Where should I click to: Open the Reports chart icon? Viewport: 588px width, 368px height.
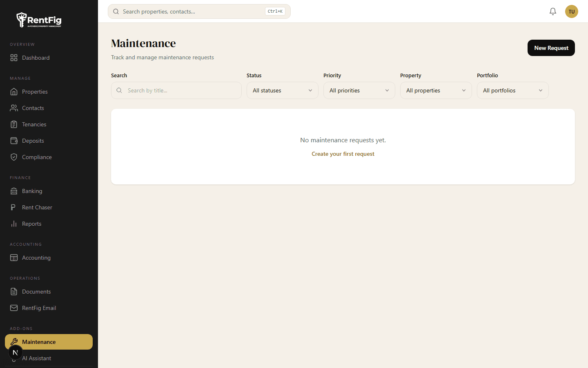(13, 224)
